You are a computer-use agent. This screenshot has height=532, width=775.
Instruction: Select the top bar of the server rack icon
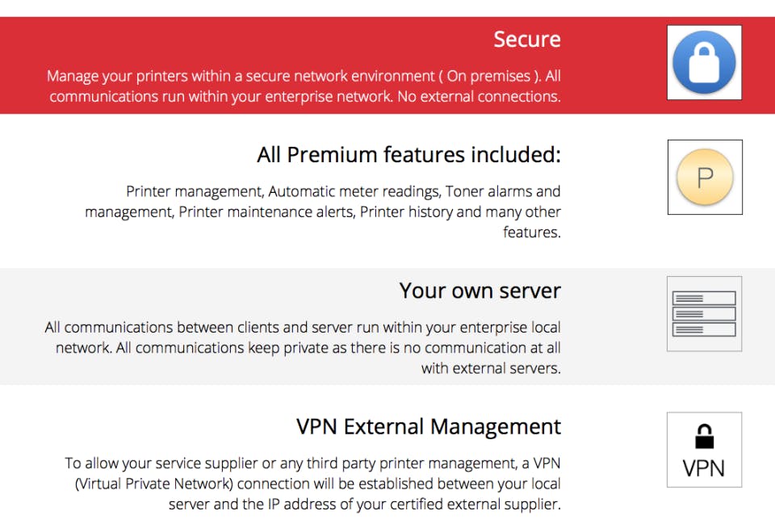[x=704, y=298]
